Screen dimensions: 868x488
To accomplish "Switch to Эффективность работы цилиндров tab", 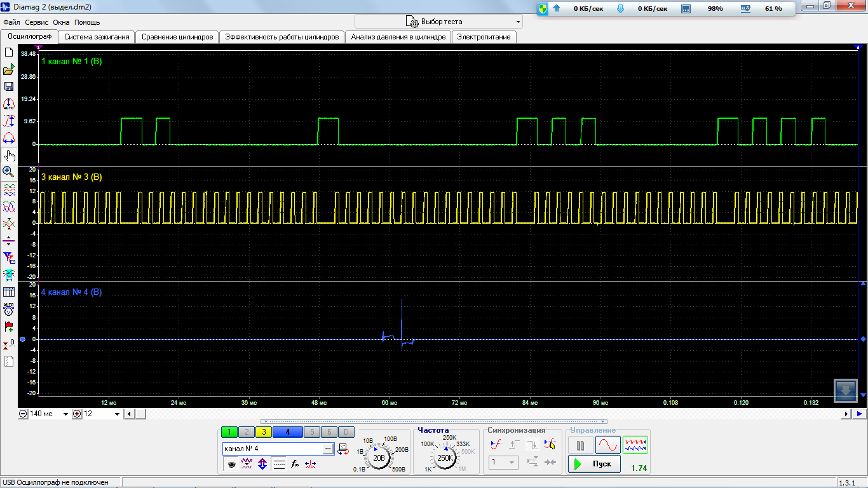I will (282, 37).
